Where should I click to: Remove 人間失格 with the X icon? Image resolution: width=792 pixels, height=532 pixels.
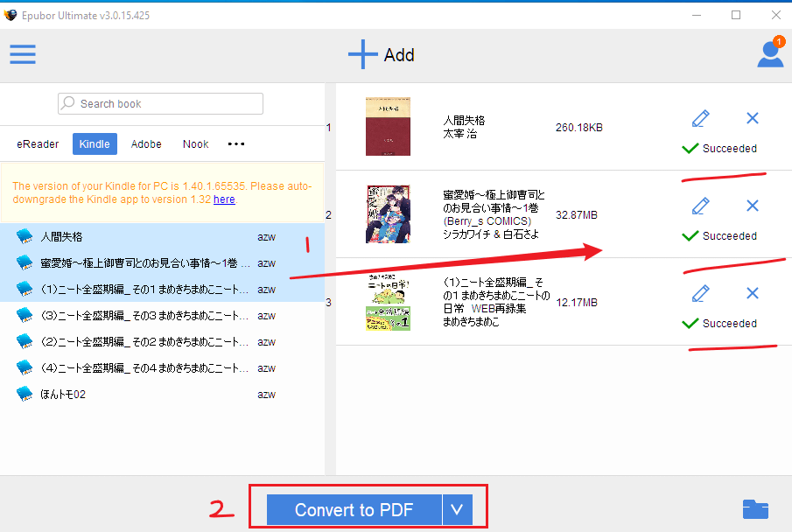click(x=753, y=118)
